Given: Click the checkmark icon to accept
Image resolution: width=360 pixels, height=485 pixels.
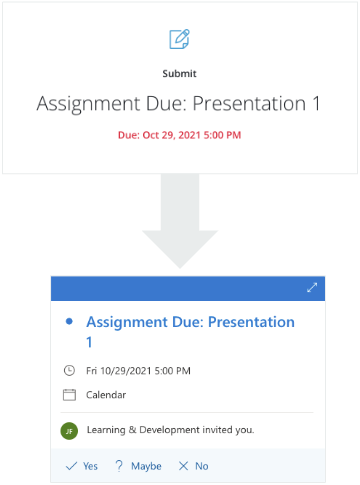Looking at the screenshot, I should [x=71, y=466].
